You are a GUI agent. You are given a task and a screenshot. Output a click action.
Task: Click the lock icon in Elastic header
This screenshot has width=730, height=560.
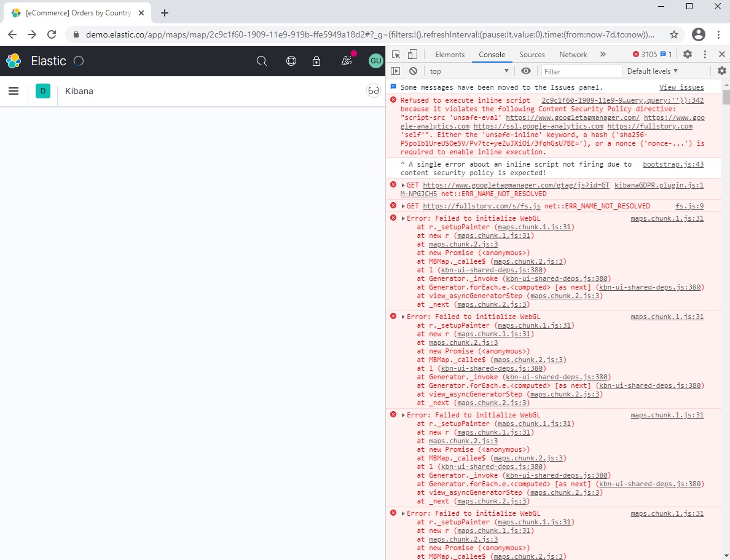pos(316,61)
